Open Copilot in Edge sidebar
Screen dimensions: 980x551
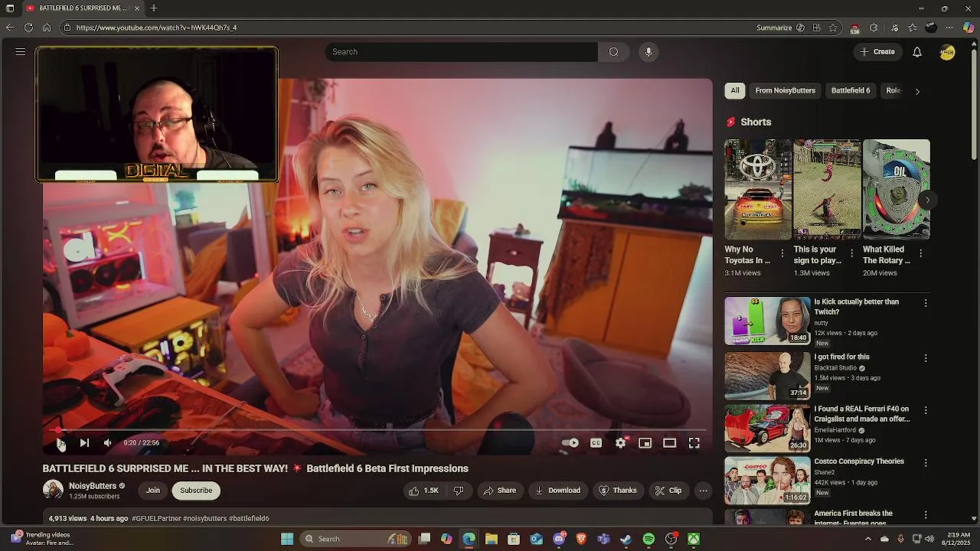969,28
